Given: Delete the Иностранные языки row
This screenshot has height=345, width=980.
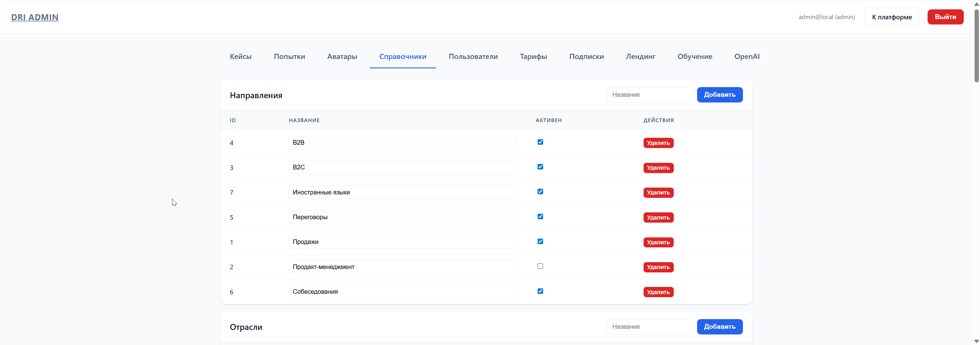Looking at the screenshot, I should 658,193.
